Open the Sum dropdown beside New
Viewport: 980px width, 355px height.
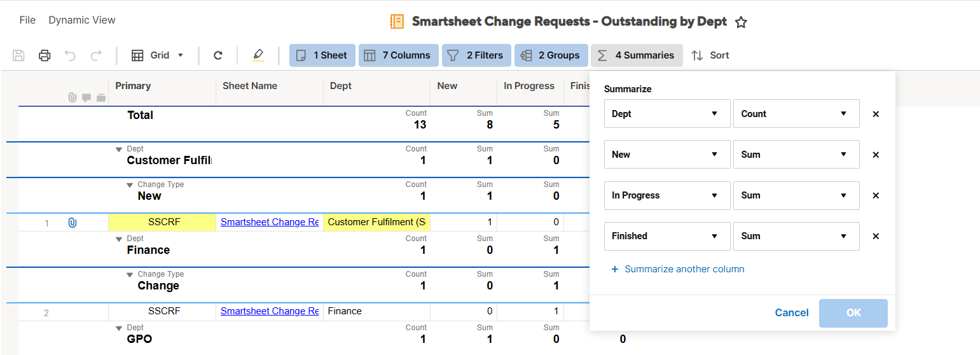pyautogui.click(x=796, y=155)
